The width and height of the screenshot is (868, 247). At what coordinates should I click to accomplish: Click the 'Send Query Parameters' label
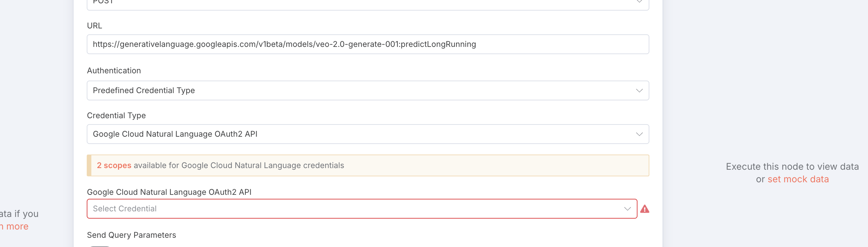(131, 235)
